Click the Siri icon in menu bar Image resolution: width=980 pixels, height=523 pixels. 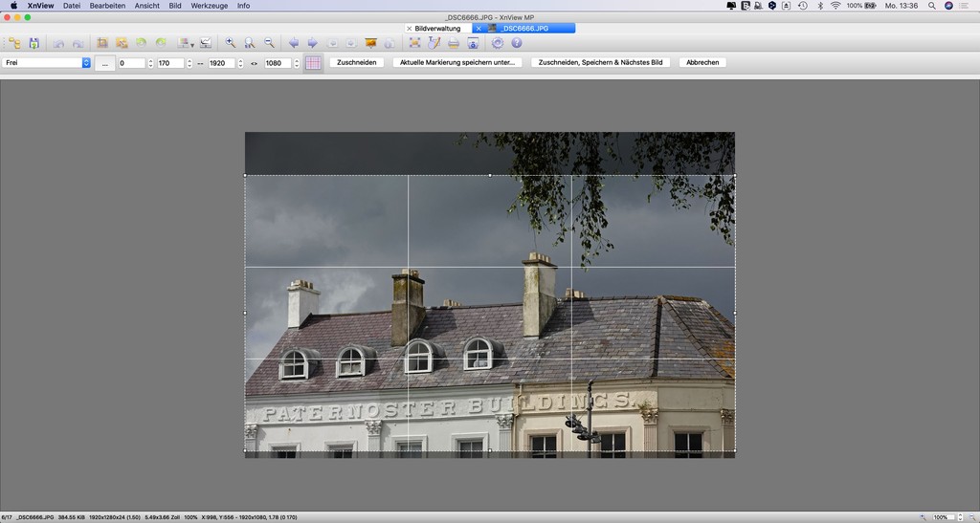(948, 6)
